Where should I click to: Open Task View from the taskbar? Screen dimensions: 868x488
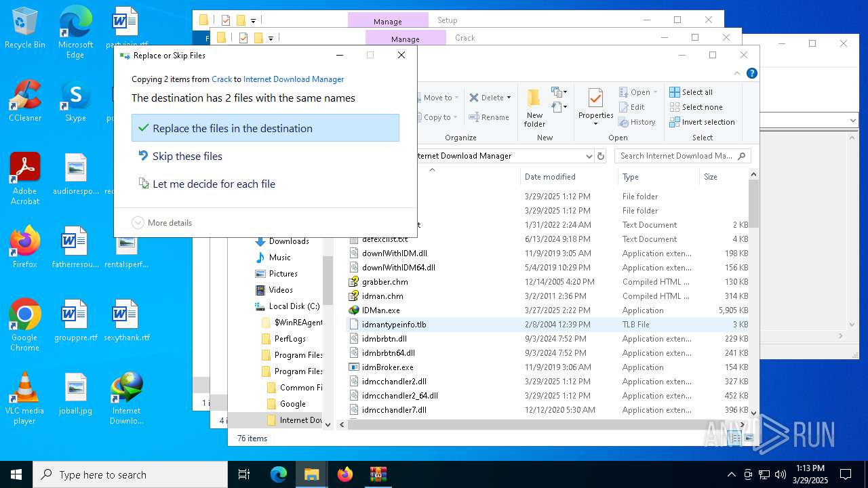click(244, 474)
